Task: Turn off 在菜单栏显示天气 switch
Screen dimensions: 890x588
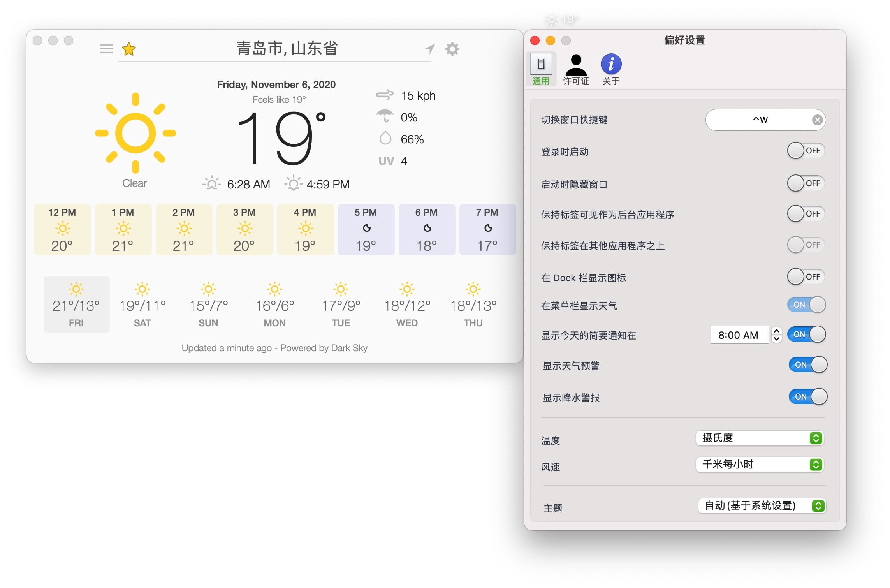Action: coord(806,305)
